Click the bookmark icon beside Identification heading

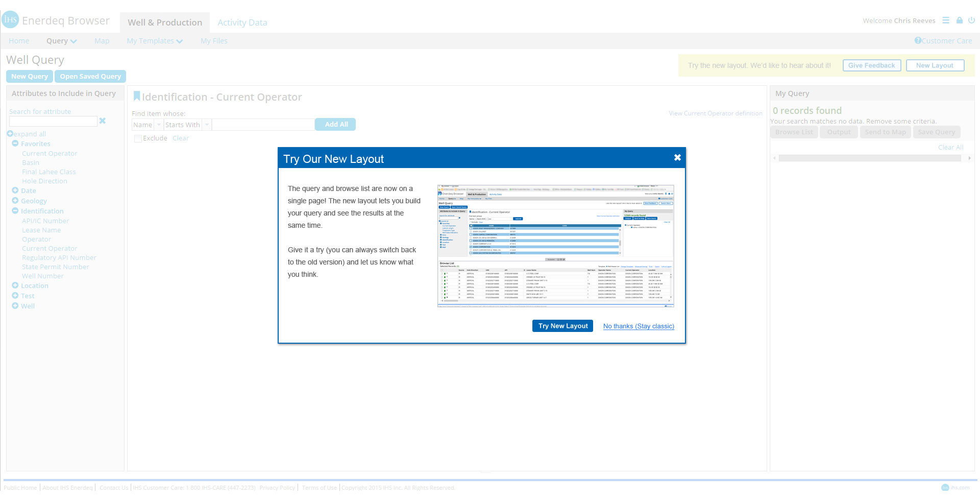pyautogui.click(x=136, y=96)
